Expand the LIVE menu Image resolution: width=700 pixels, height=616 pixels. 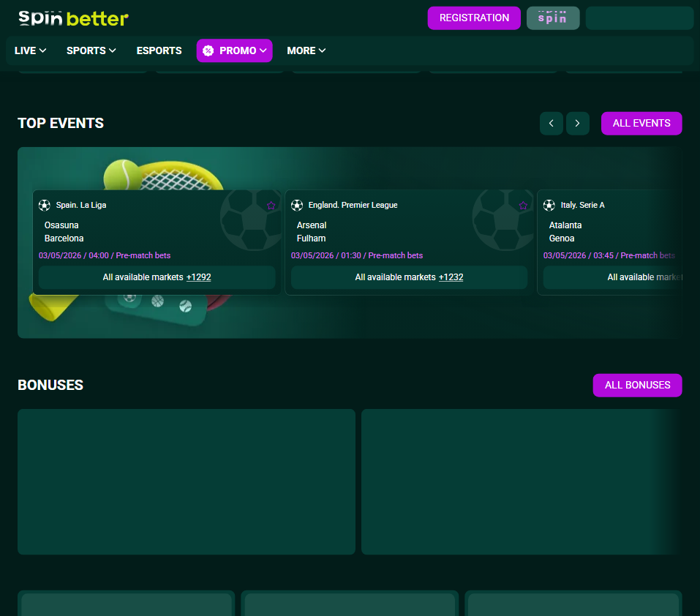coord(31,50)
